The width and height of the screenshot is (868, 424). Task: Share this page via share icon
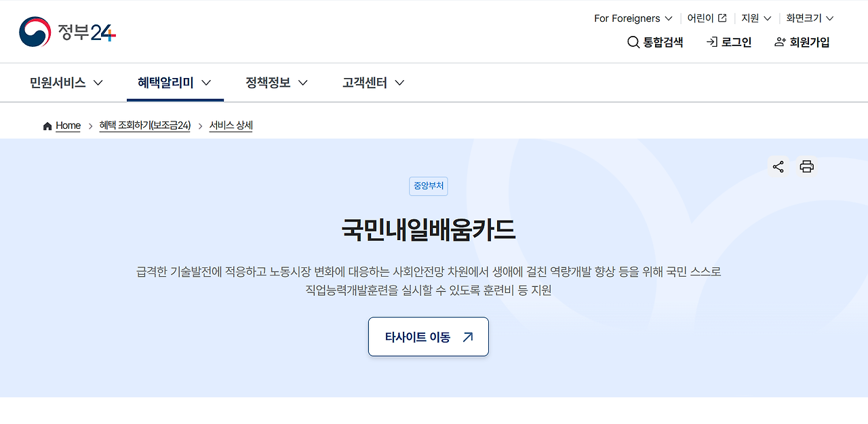[778, 167]
